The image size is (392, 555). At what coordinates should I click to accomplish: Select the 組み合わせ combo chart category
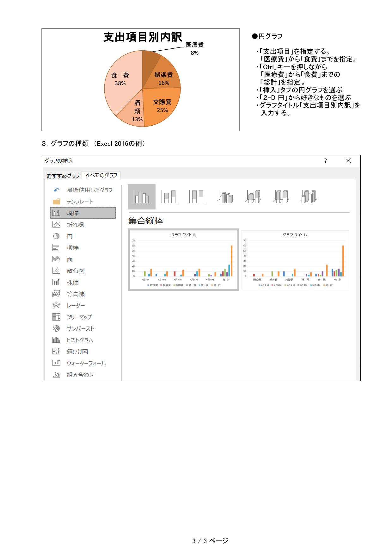[80, 375]
